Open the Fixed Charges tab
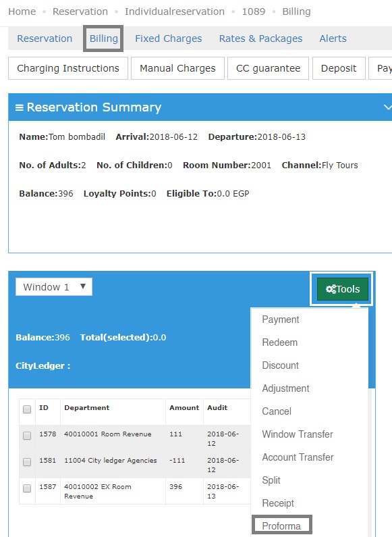 [x=168, y=39]
